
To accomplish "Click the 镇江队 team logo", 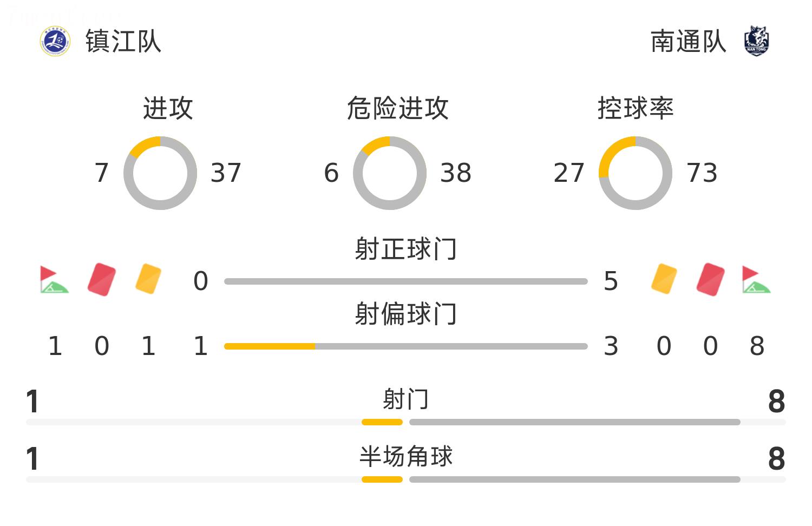I will click(55, 41).
